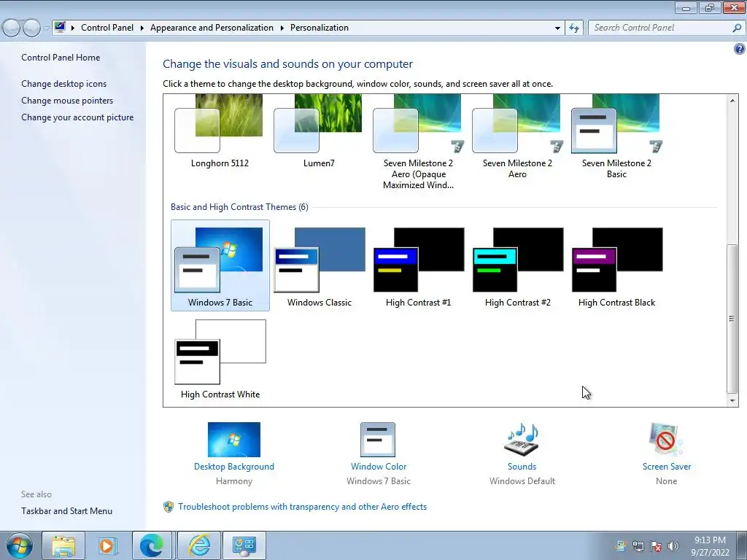Pick the Seven Milestone 2 Basic theme
Viewport: 747px width, 560px height.
(x=616, y=136)
